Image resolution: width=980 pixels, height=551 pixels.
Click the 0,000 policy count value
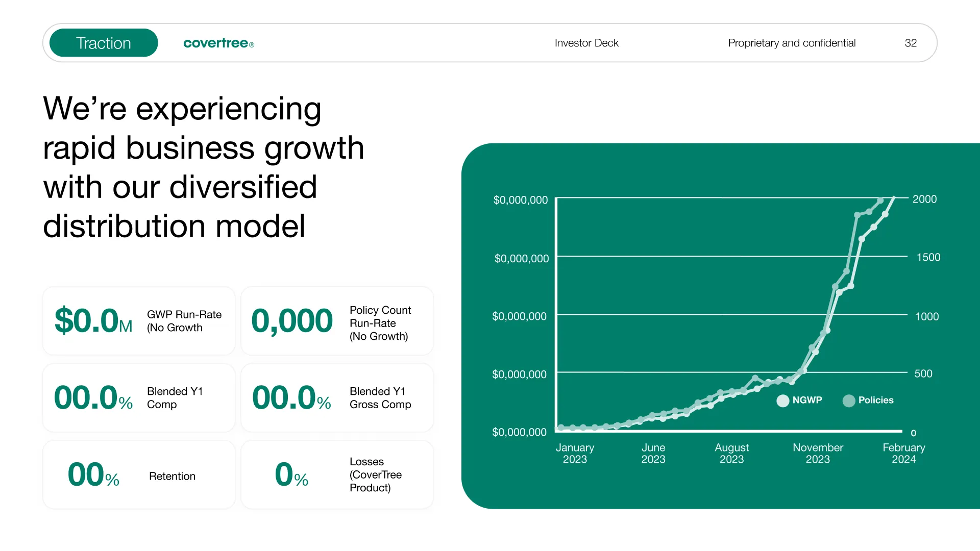pos(292,321)
